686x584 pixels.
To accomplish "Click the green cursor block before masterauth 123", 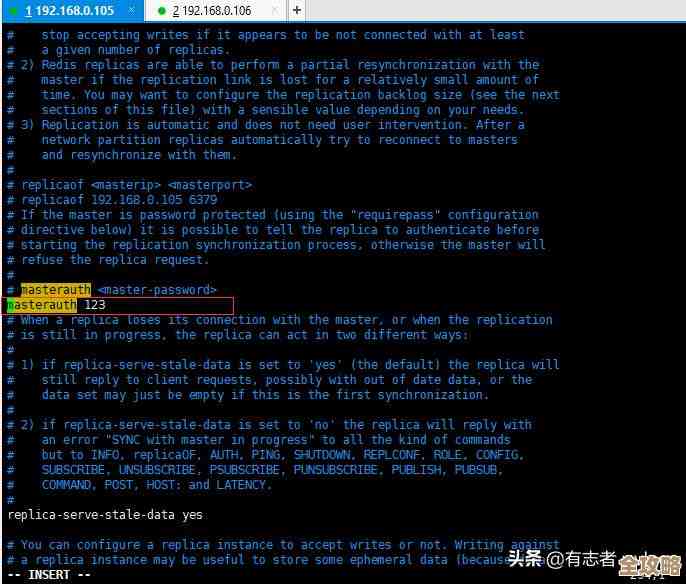I will [x=11, y=305].
